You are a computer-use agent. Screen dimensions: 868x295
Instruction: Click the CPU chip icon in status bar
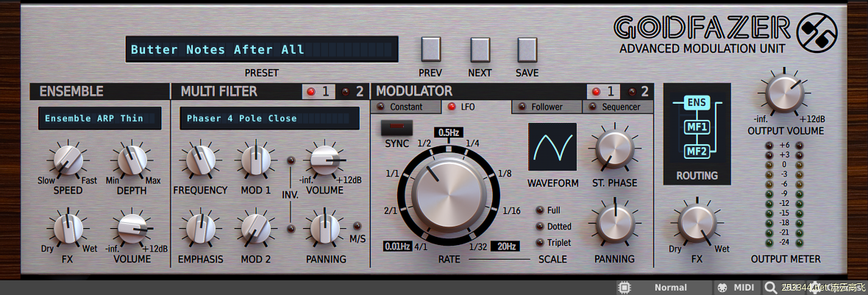(x=624, y=288)
